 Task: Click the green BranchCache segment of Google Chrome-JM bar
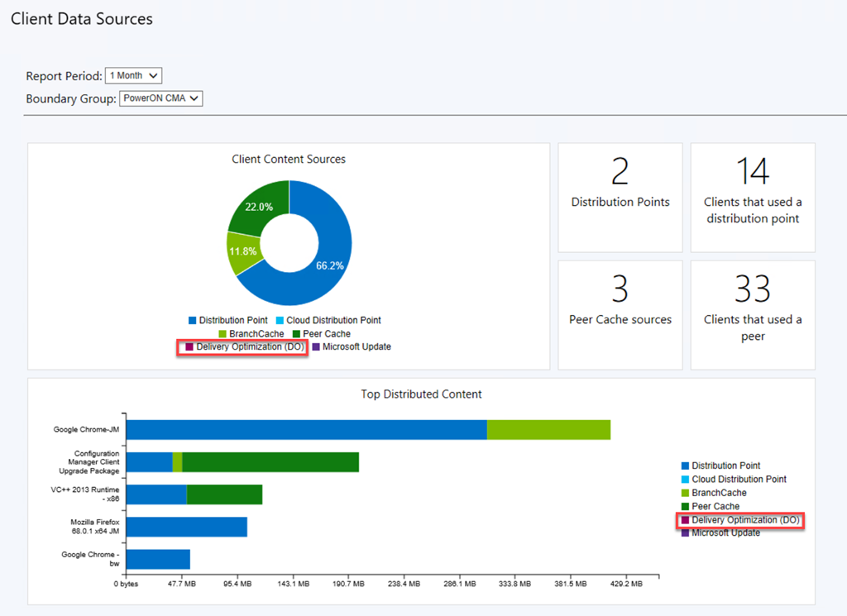(548, 430)
